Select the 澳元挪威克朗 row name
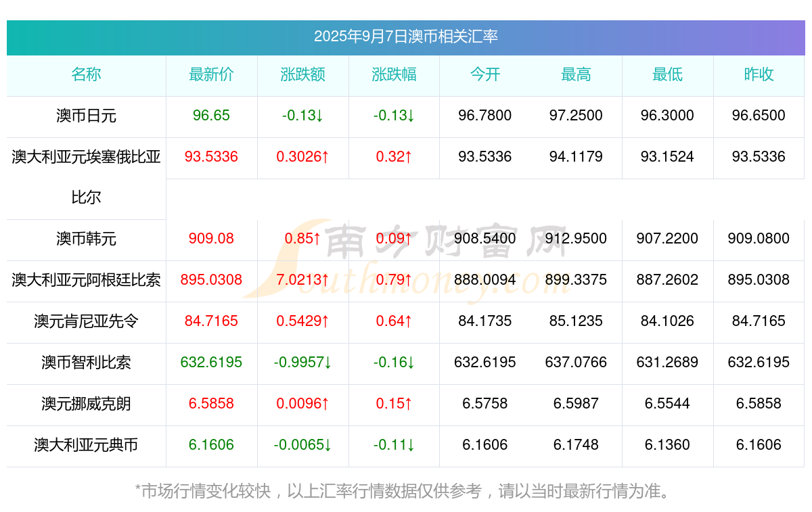The width and height of the screenshot is (812, 512). [87, 404]
